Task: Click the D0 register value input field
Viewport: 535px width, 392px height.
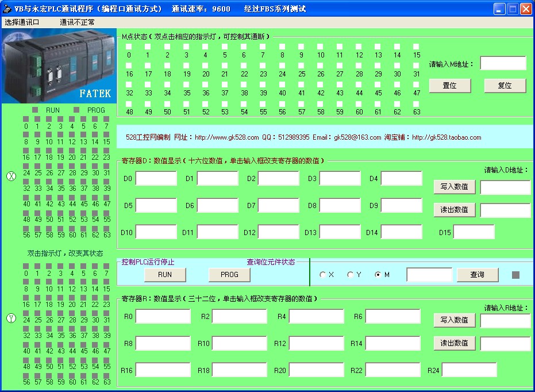Action: pos(156,179)
